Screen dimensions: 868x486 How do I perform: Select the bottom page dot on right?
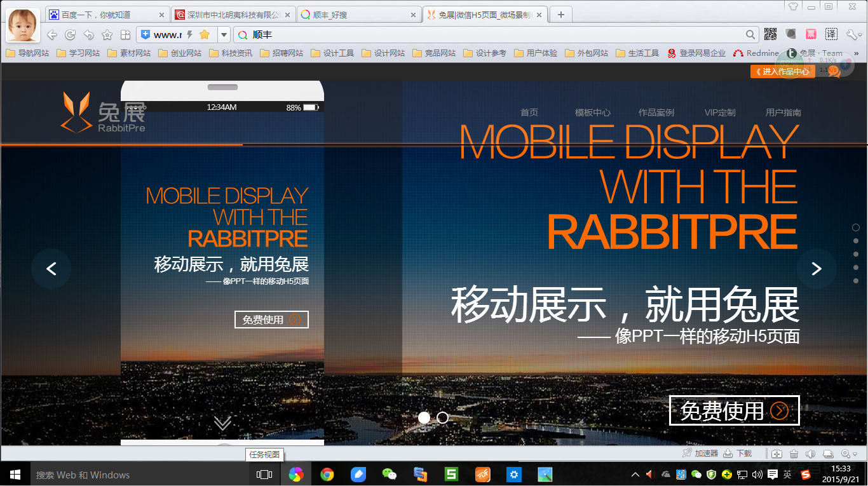pos(856,281)
